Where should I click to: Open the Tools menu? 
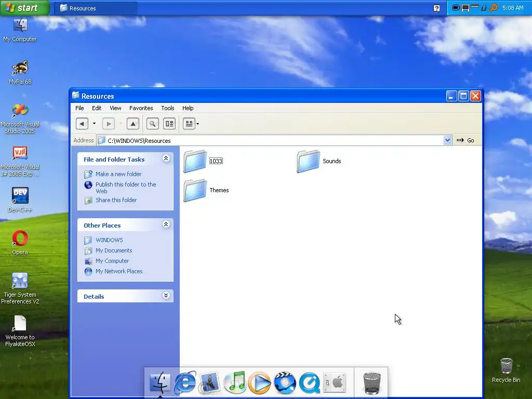click(168, 108)
